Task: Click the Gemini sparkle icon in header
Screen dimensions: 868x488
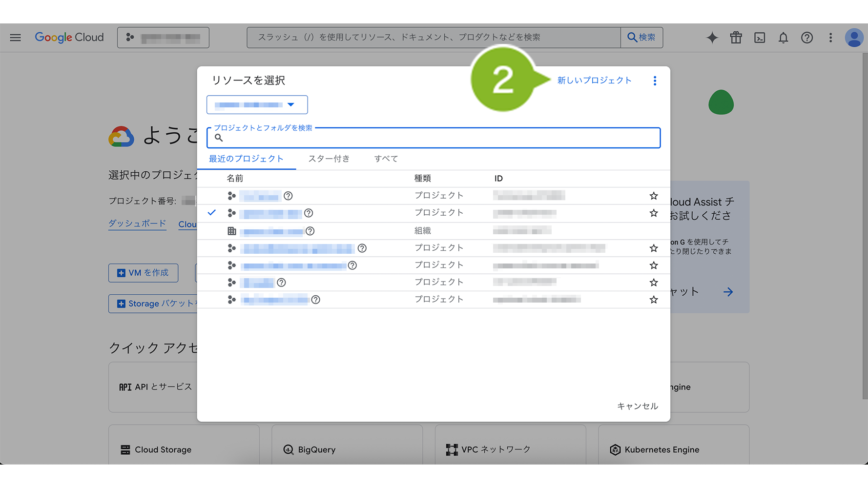Action: (x=712, y=38)
